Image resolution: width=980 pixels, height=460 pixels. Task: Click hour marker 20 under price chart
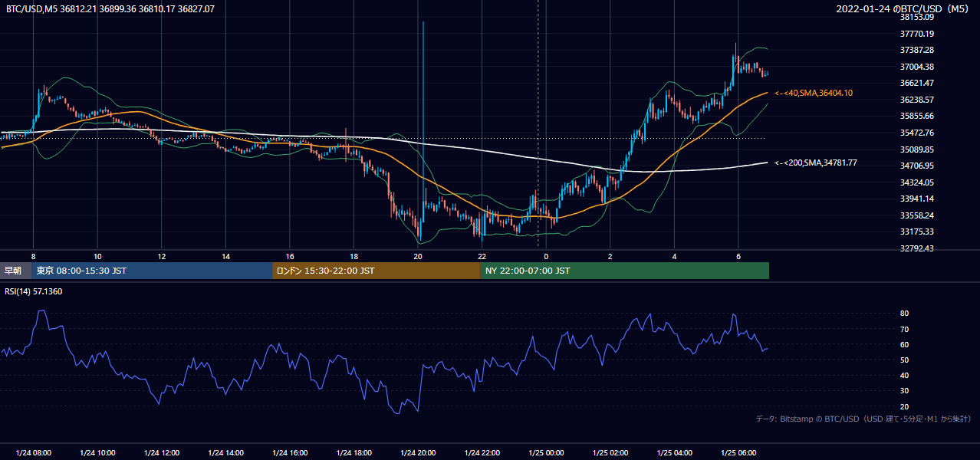[x=417, y=256]
